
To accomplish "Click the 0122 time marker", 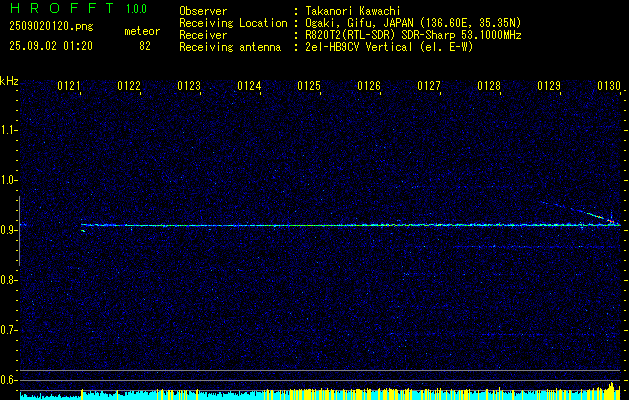I will click(129, 85).
